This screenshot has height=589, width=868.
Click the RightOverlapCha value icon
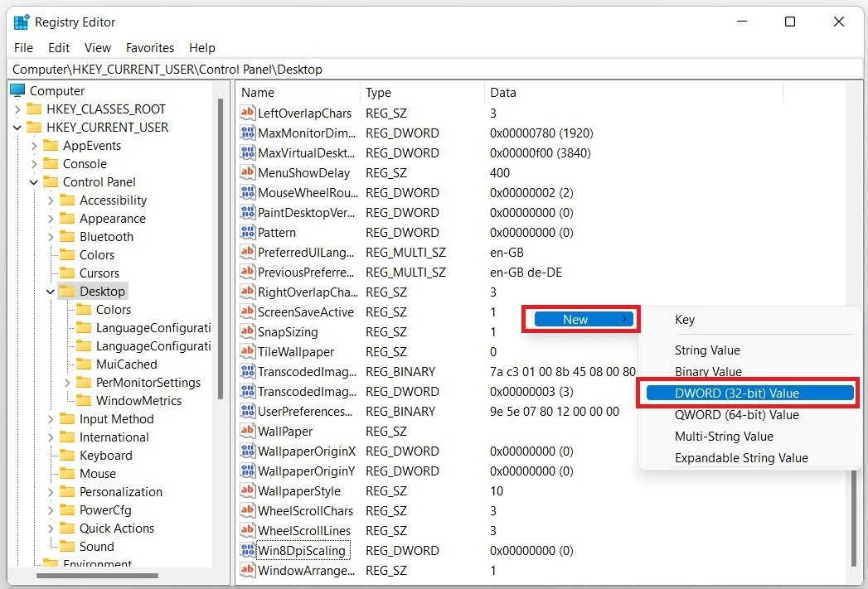tap(247, 292)
